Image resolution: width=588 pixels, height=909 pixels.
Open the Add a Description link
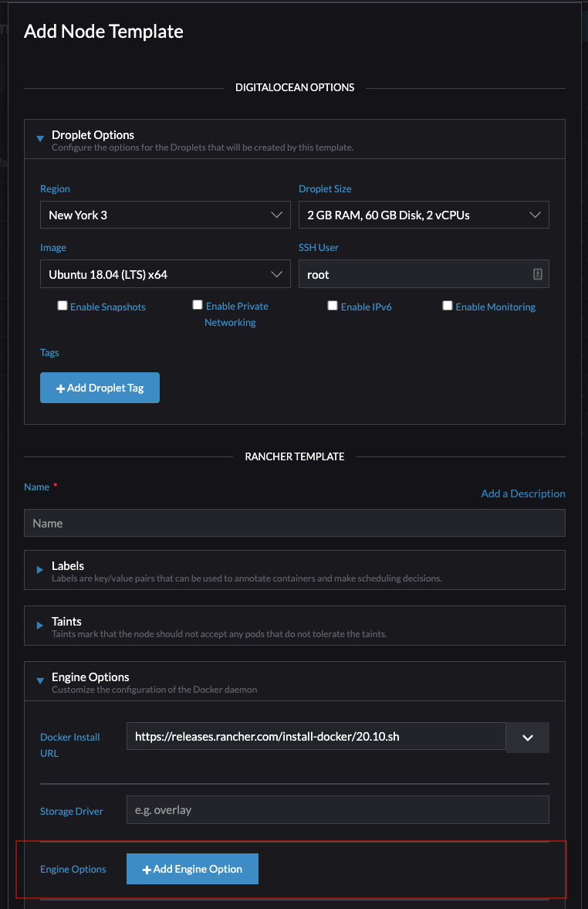[x=522, y=493]
